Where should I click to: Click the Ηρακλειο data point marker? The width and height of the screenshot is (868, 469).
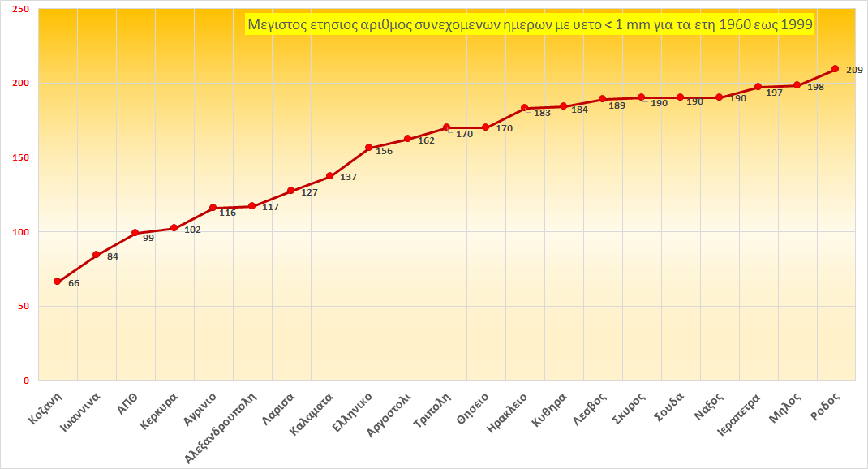tap(524, 108)
